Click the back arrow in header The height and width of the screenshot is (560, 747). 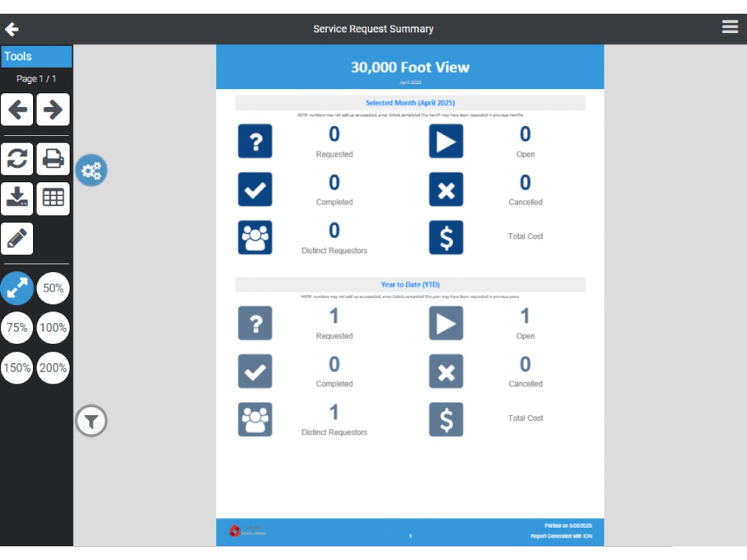(12, 29)
